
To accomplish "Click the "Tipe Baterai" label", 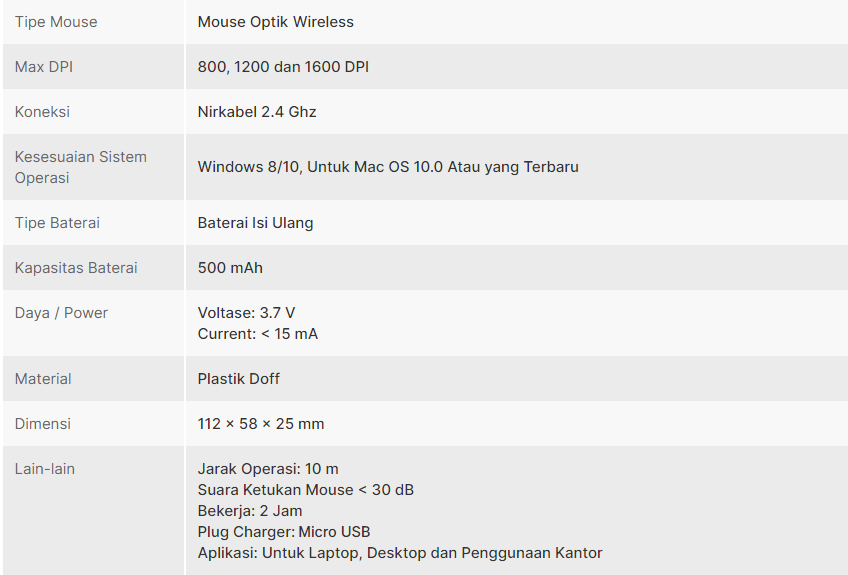I will point(57,223).
